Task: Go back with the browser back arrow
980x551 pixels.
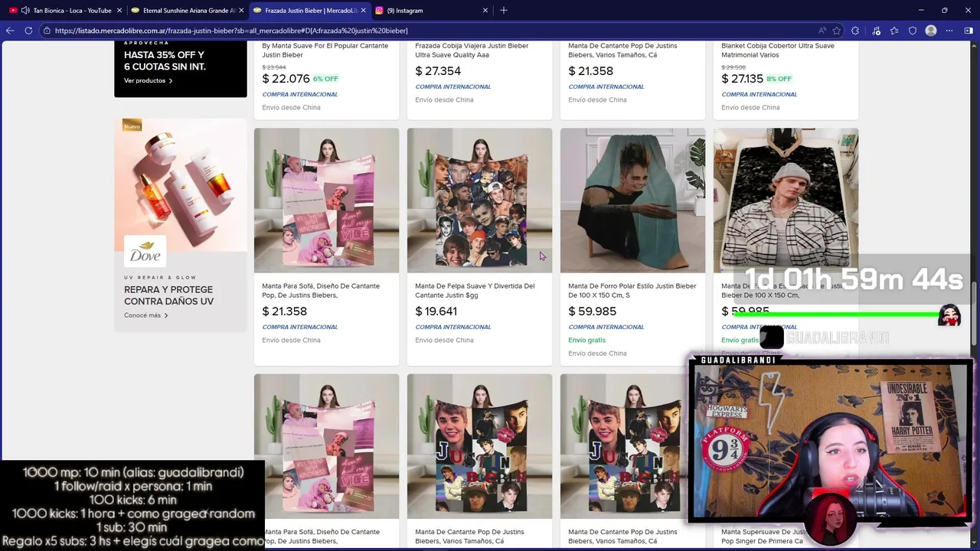Action: (10, 31)
